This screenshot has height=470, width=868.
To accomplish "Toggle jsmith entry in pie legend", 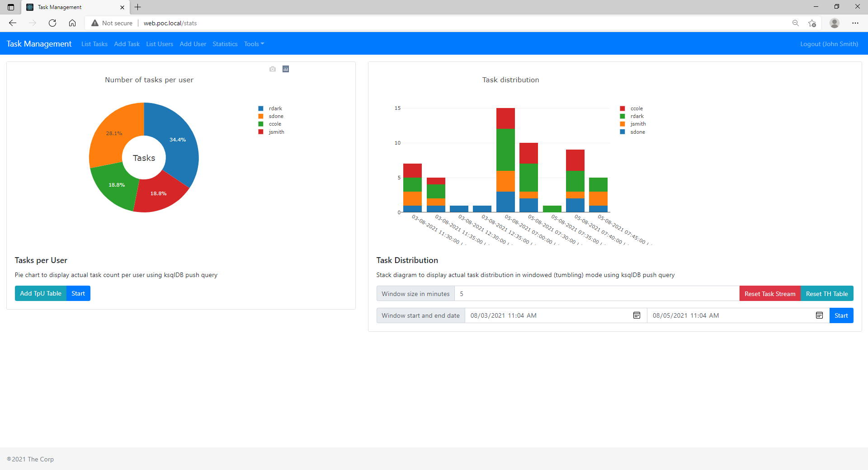I will click(271, 132).
